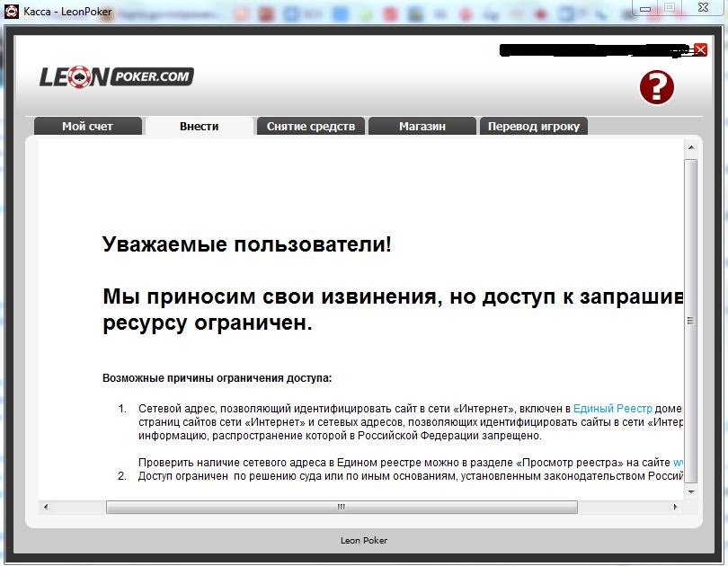
Task: Select the «Внести» deposit tab
Action: point(199,127)
